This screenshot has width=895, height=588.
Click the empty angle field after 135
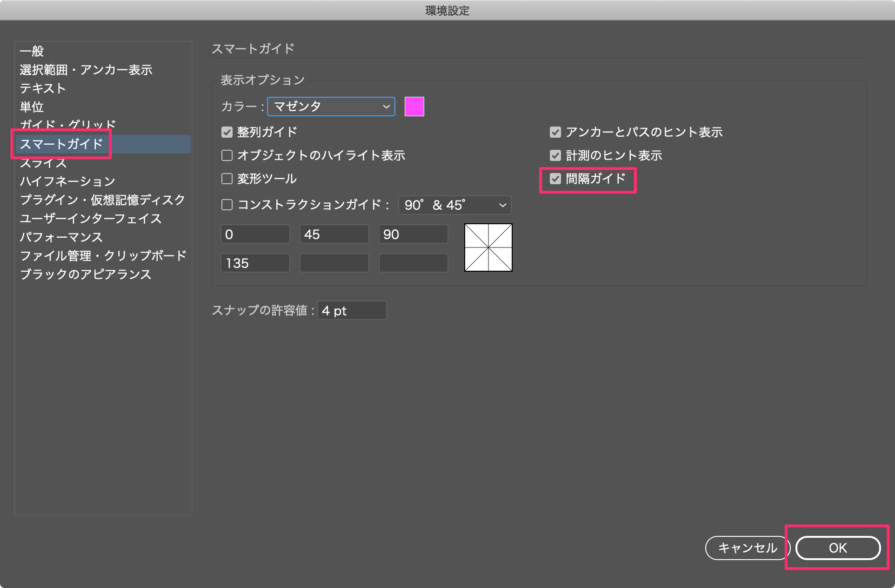(334, 263)
